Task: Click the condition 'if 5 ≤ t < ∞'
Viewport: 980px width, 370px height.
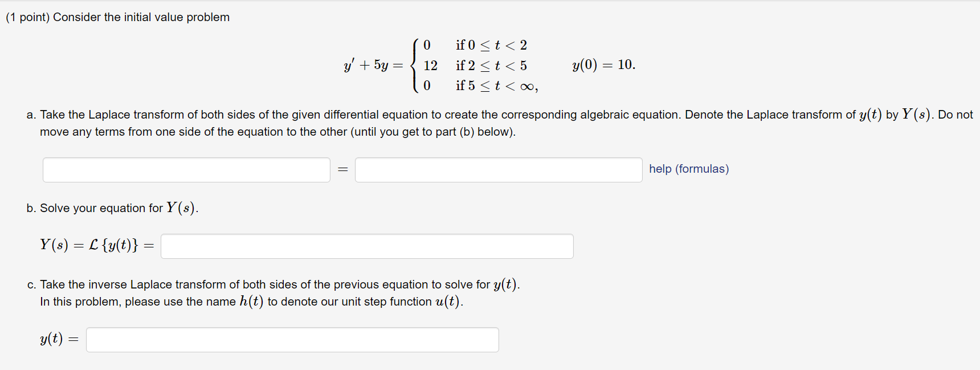Action: [496, 86]
